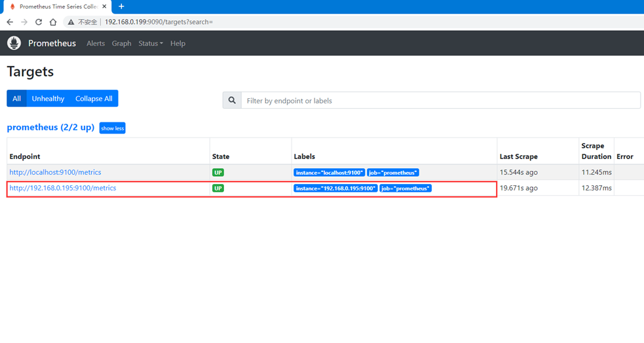This screenshot has width=644, height=343.
Task: Click the UP state badge for 192.168.0.195:9100
Action: click(218, 189)
